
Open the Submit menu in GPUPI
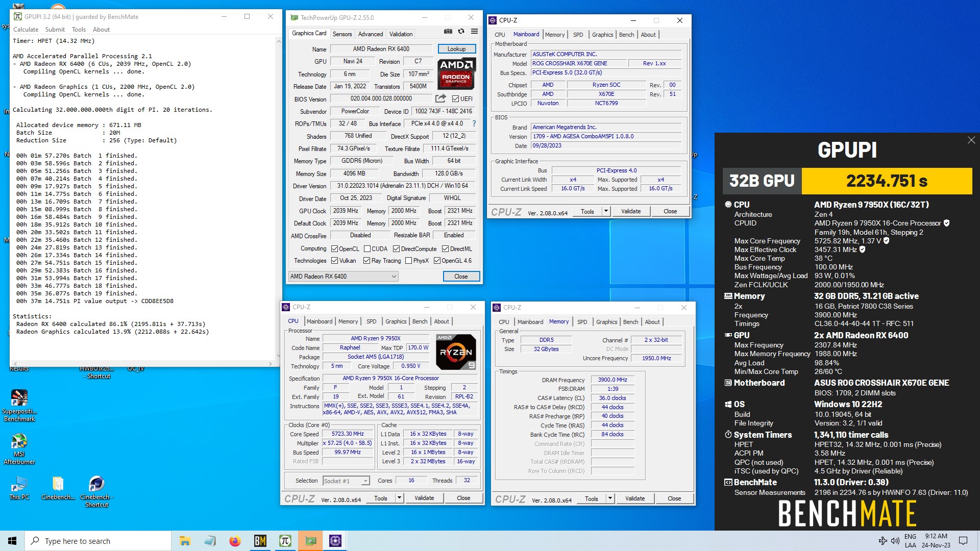coord(55,30)
